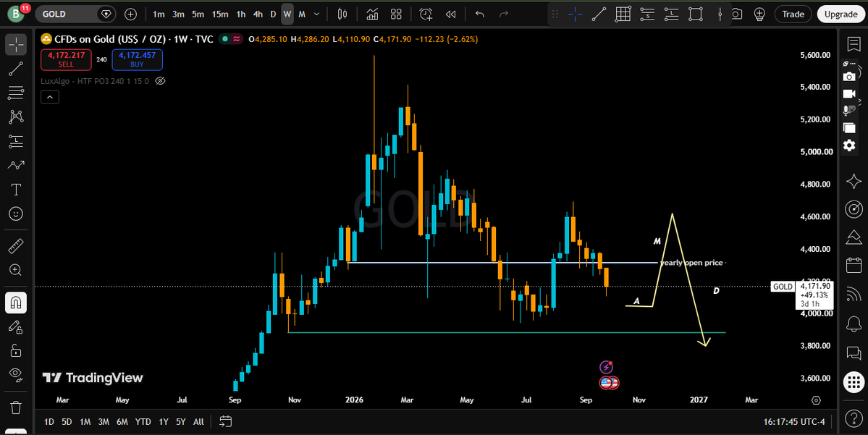Open the emoji icons tool
868x435 pixels.
pyautogui.click(x=16, y=214)
